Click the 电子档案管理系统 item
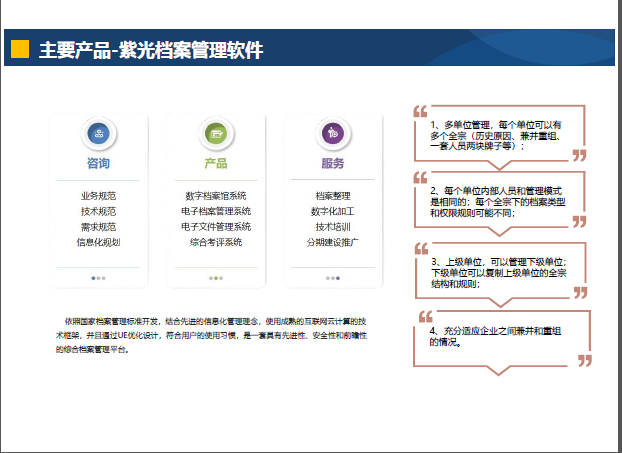622x453 pixels. [x=216, y=211]
